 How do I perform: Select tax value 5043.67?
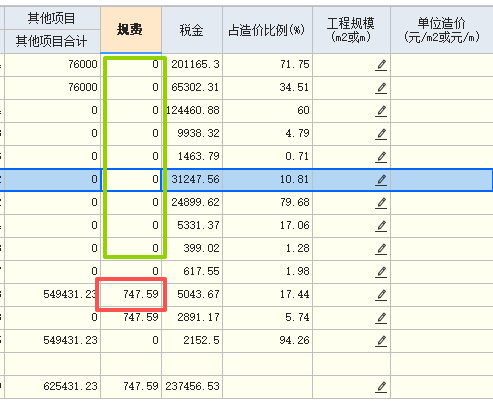pos(192,295)
